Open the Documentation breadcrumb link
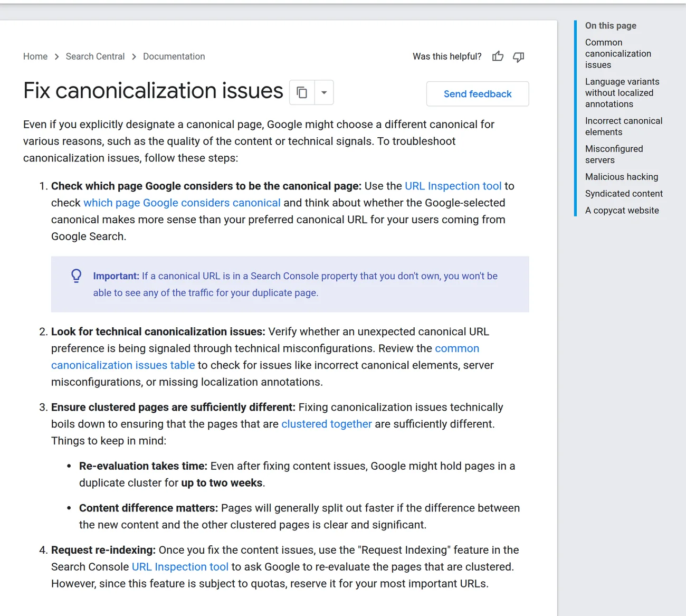 coord(174,56)
